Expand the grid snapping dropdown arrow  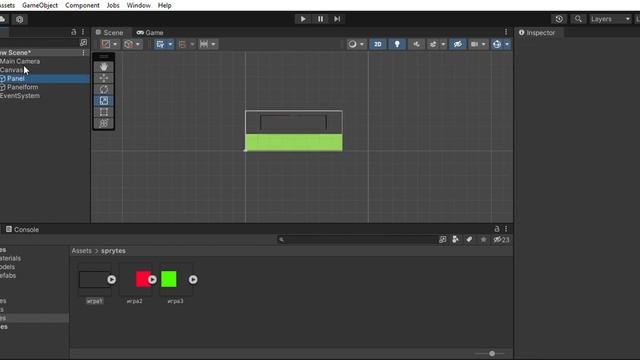click(x=192, y=44)
